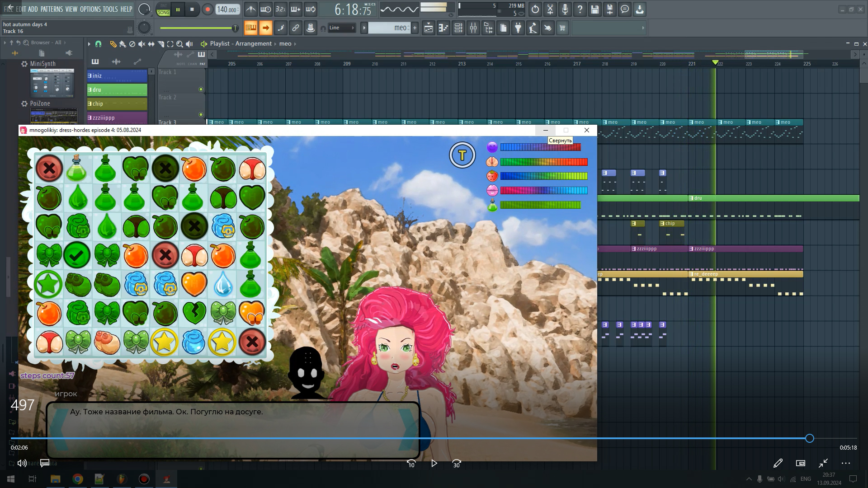
Task: Click the Save project floppy icon
Action: tap(595, 9)
